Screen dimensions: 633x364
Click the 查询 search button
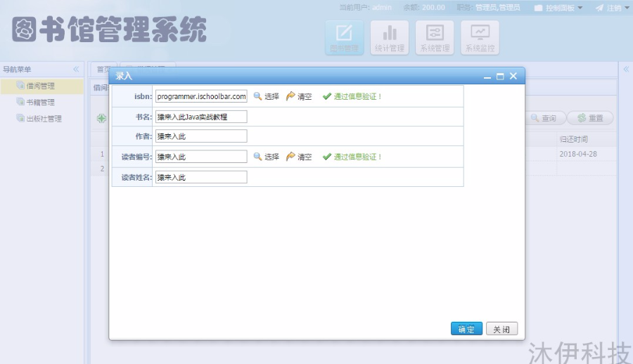(544, 118)
